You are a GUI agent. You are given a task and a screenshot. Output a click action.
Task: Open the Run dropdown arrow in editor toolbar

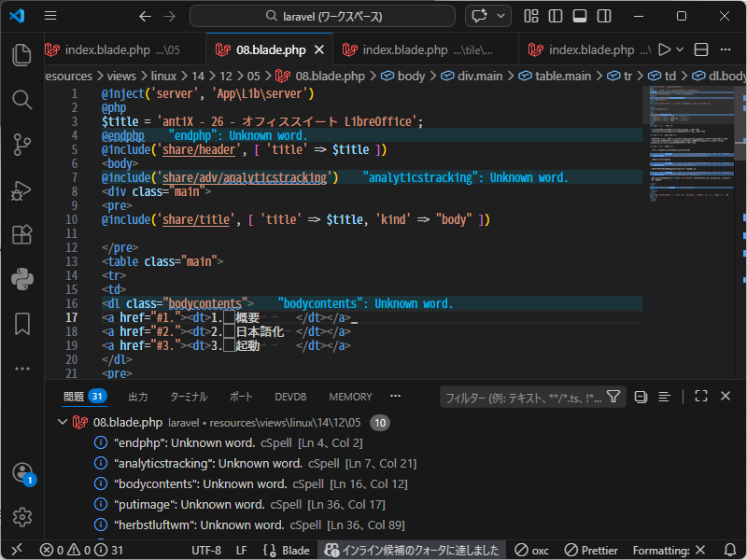point(681,50)
